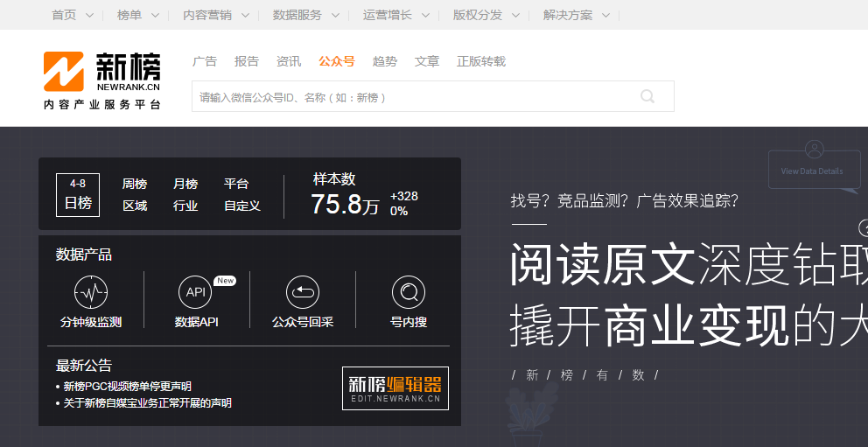Switch search tab to 广告
Viewport: 868px width, 447px height.
pyautogui.click(x=204, y=61)
